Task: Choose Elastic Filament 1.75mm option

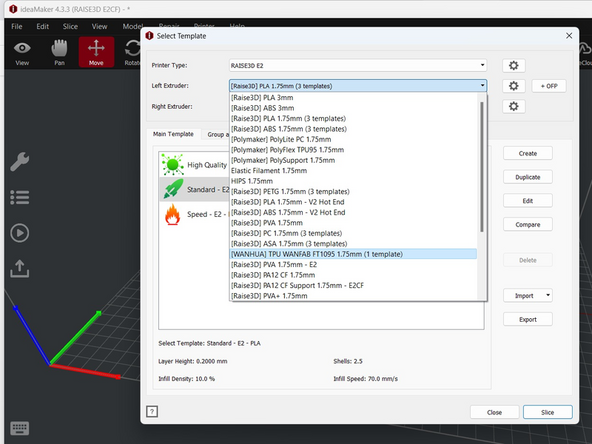Action: pyautogui.click(x=353, y=171)
